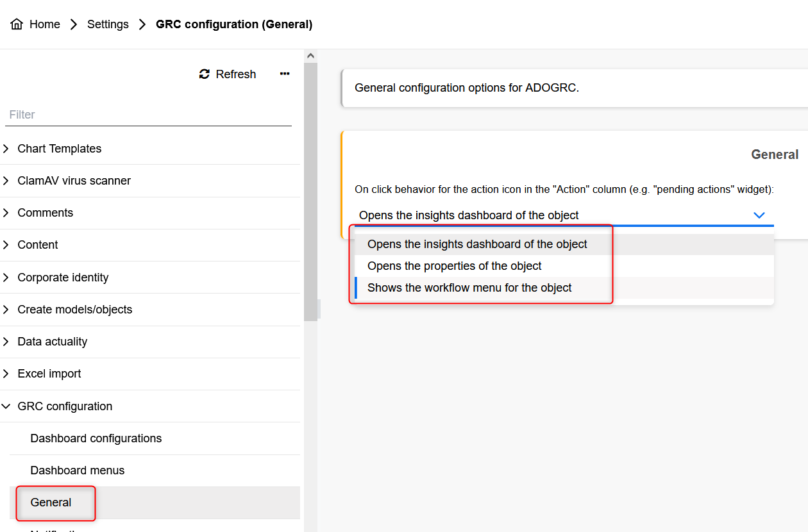Expand the Chart Templates tree node
808x532 pixels.
click(6, 149)
